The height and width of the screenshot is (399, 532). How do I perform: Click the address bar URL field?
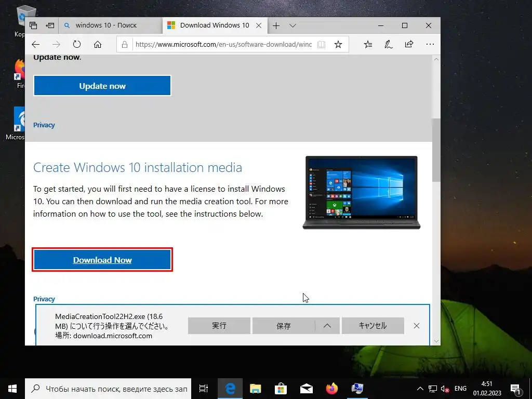pyautogui.click(x=222, y=45)
